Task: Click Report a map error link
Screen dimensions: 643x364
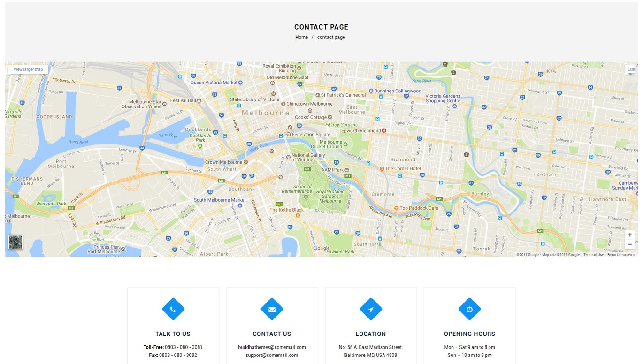Action: [x=621, y=255]
